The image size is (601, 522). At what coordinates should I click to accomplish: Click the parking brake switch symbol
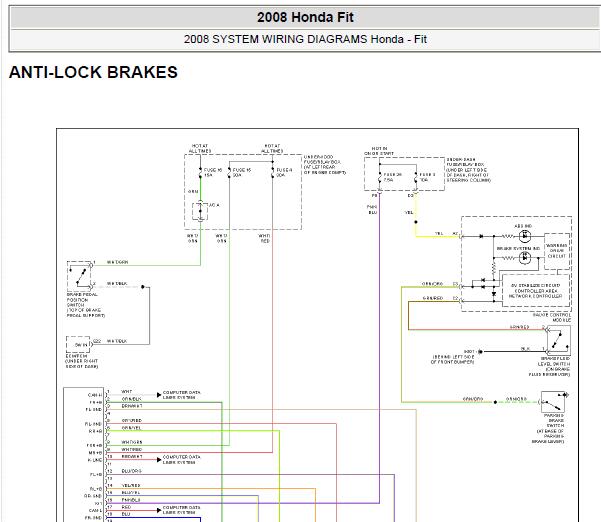point(553,402)
